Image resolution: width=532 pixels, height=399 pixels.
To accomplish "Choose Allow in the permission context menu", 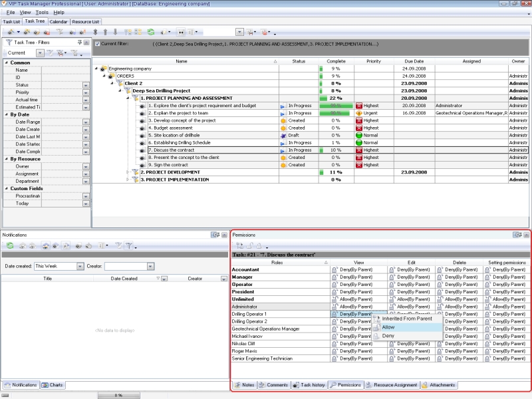I will [388, 327].
